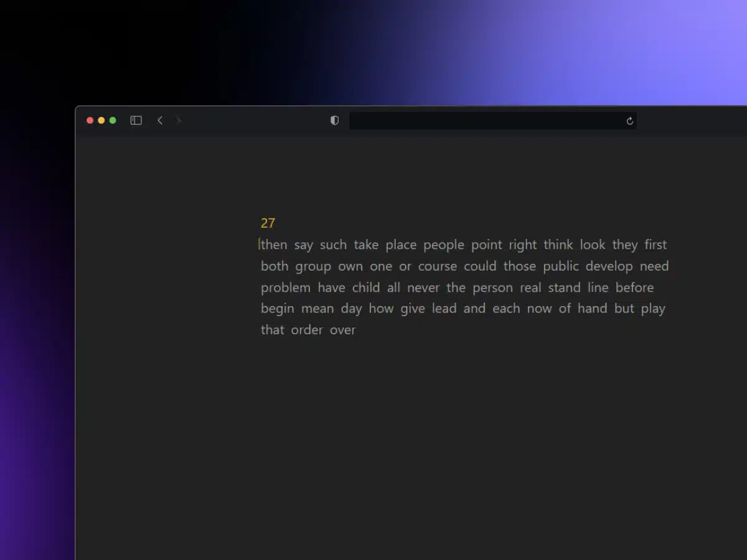Click the word "order" on the last line
This screenshot has width=747, height=560.
point(307,330)
